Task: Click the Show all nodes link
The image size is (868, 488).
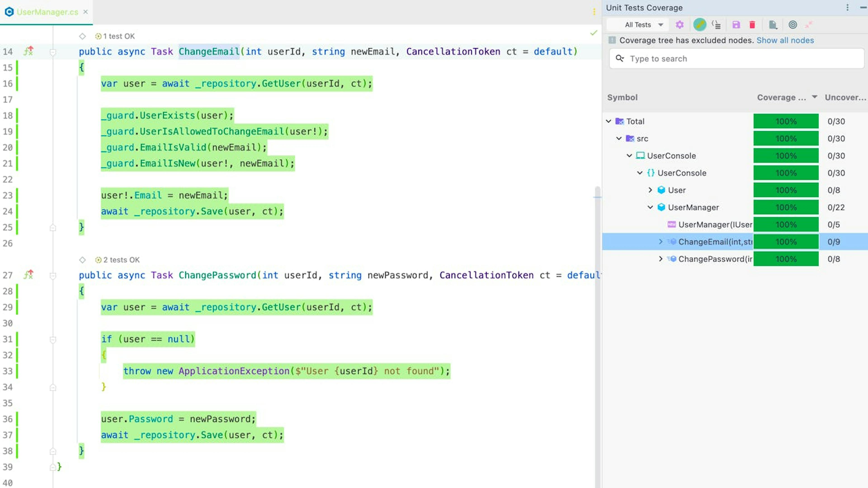Action: pyautogui.click(x=785, y=40)
